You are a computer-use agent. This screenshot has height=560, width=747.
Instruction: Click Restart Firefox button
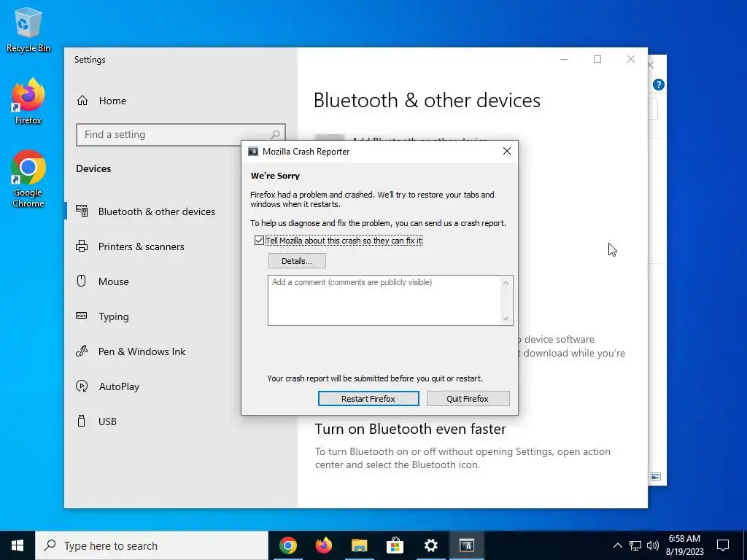[368, 399]
